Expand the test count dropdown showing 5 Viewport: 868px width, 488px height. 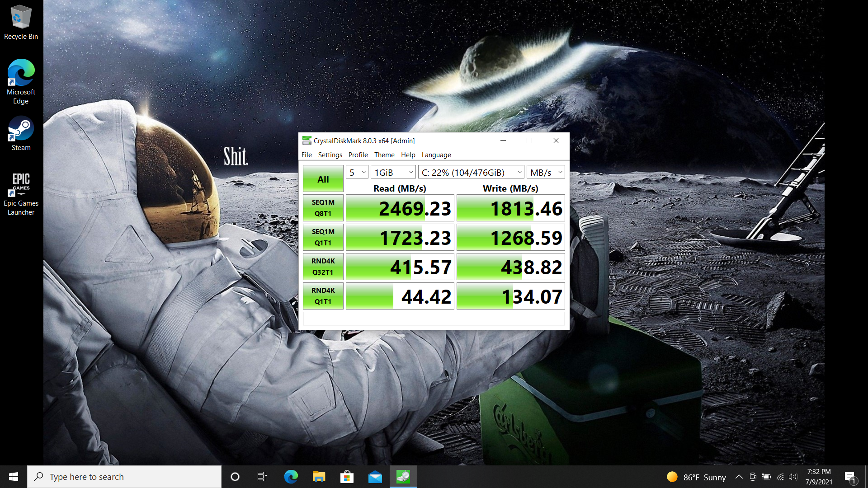(x=357, y=172)
